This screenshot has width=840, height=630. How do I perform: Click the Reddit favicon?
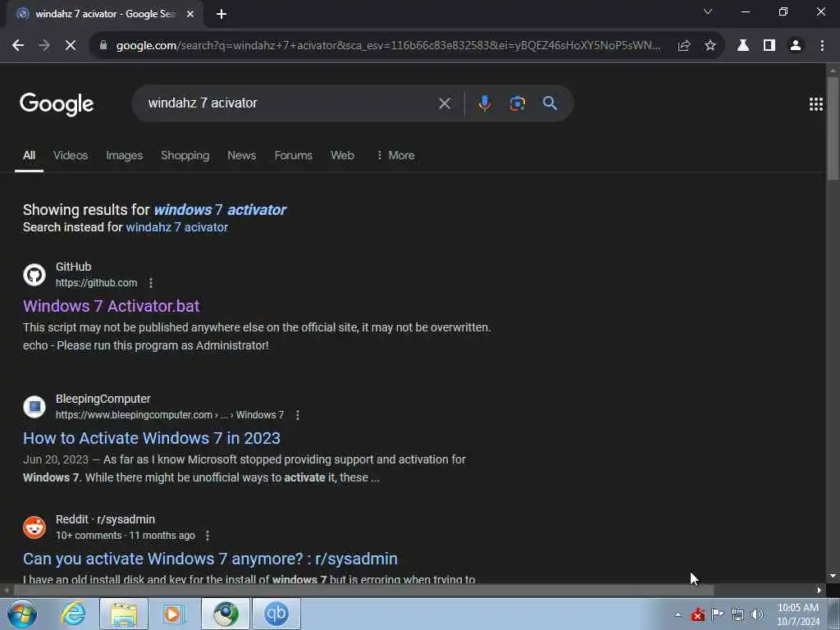34,527
